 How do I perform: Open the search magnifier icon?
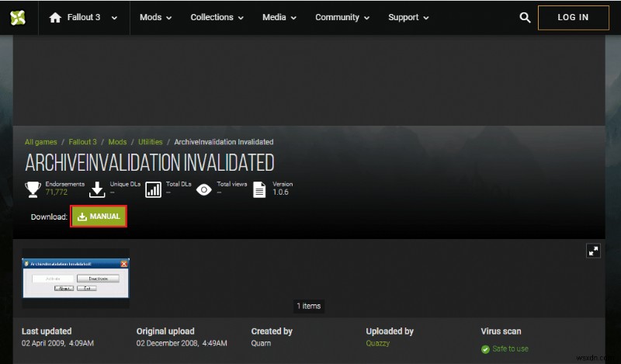coord(525,17)
